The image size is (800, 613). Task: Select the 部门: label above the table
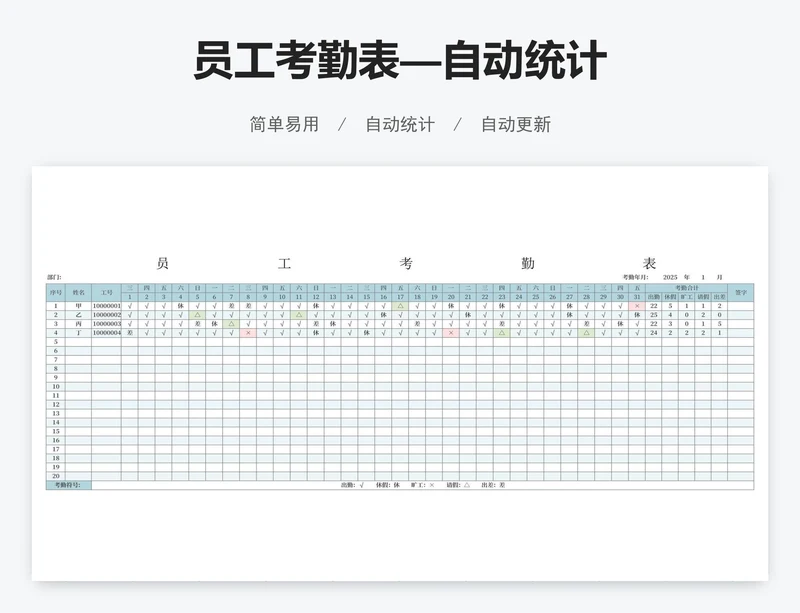click(54, 277)
